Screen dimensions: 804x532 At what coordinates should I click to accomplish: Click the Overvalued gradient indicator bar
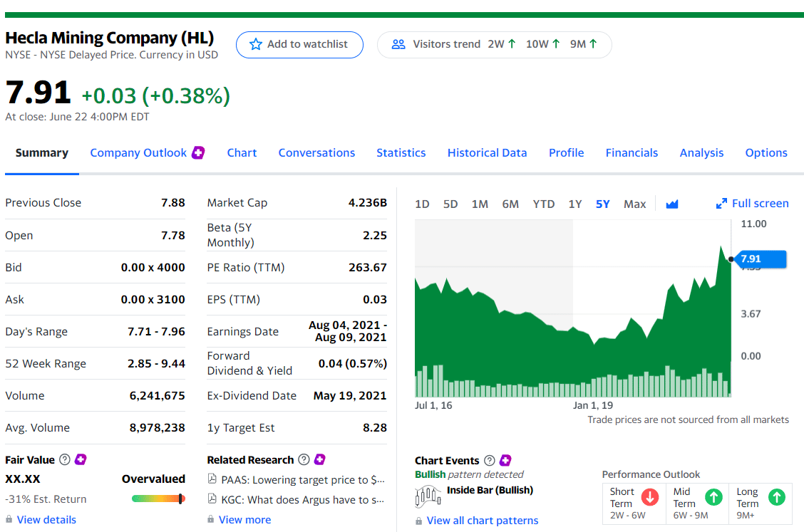click(x=158, y=499)
